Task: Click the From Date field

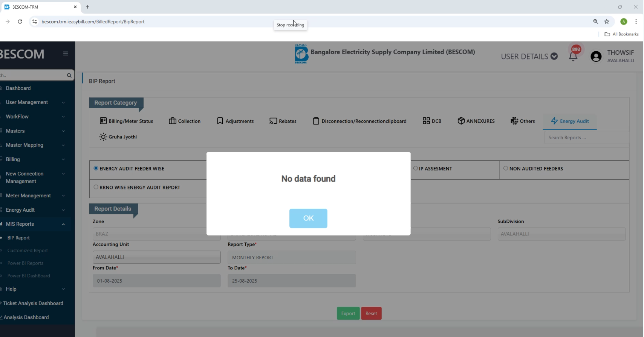Action: click(x=157, y=281)
